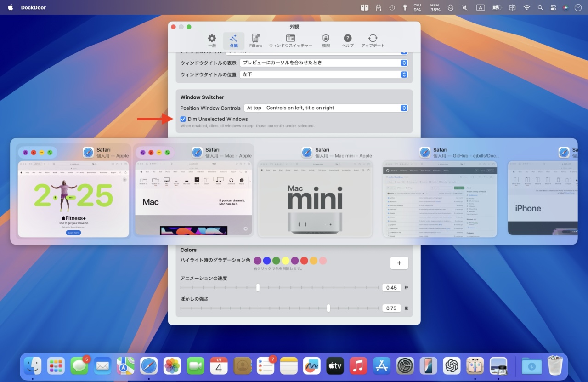Open Trash from the Dock

click(555, 366)
